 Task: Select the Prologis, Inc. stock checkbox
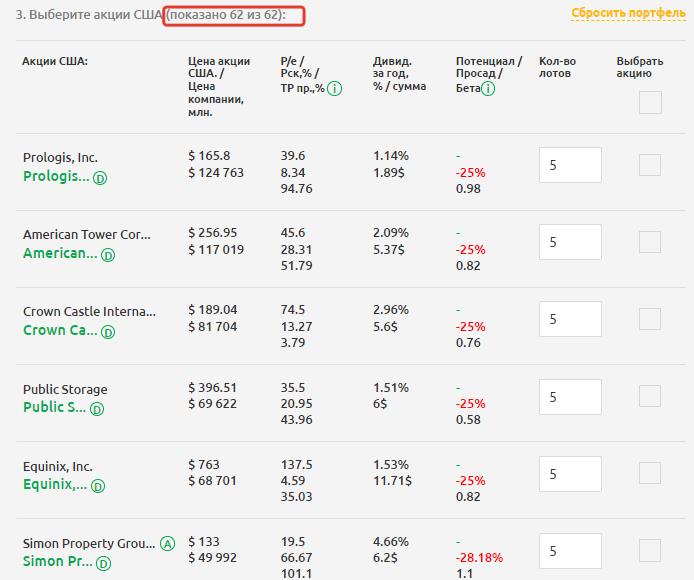click(x=650, y=165)
